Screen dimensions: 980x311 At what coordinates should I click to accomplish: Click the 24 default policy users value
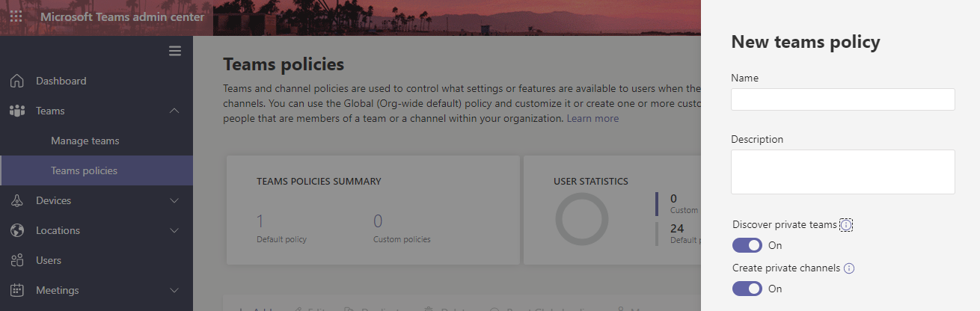677,229
